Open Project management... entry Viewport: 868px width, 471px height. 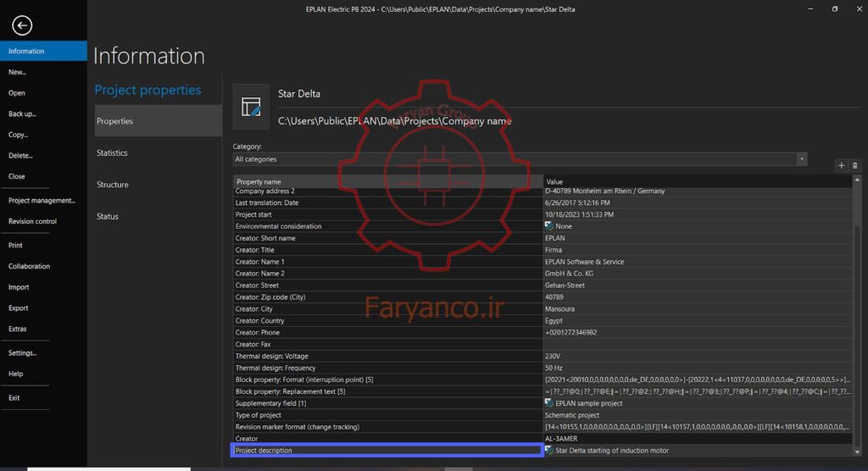coord(42,201)
